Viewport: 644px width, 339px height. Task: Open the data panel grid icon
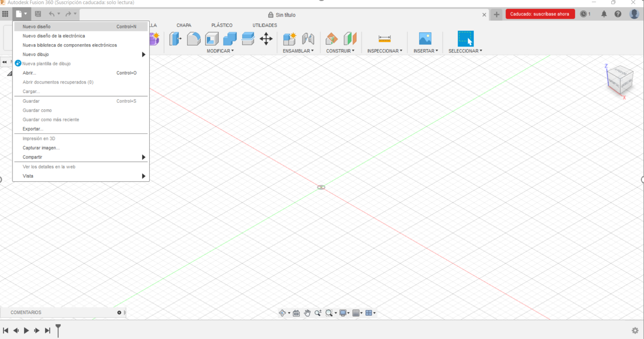tap(5, 14)
